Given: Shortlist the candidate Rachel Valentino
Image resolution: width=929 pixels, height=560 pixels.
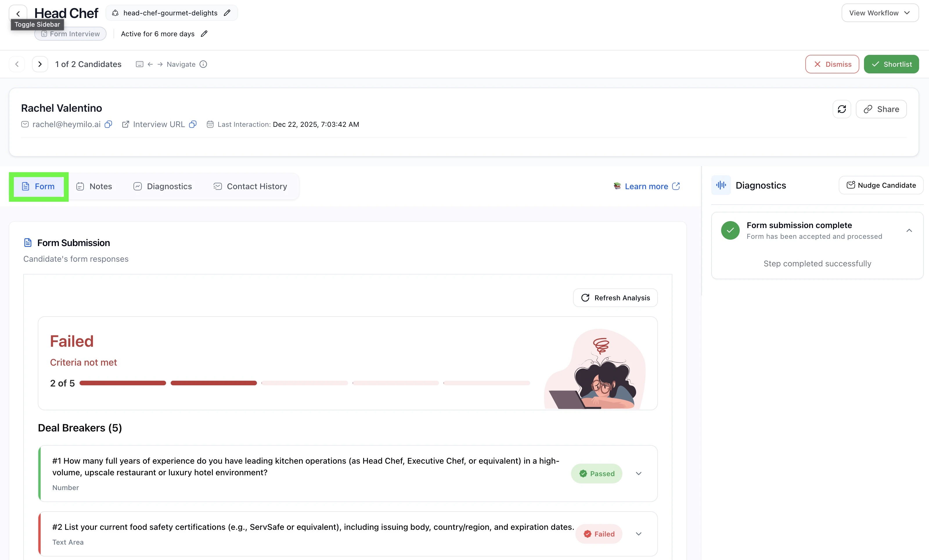Looking at the screenshot, I should click(891, 64).
